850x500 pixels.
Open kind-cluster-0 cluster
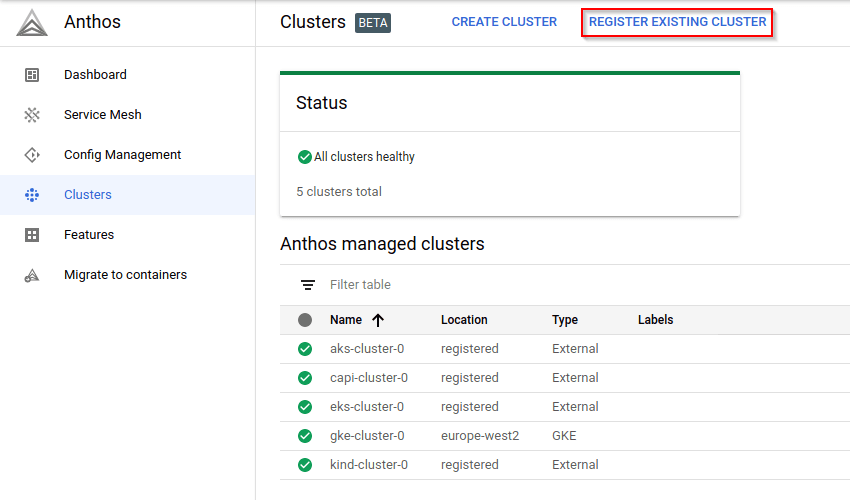[x=369, y=465]
